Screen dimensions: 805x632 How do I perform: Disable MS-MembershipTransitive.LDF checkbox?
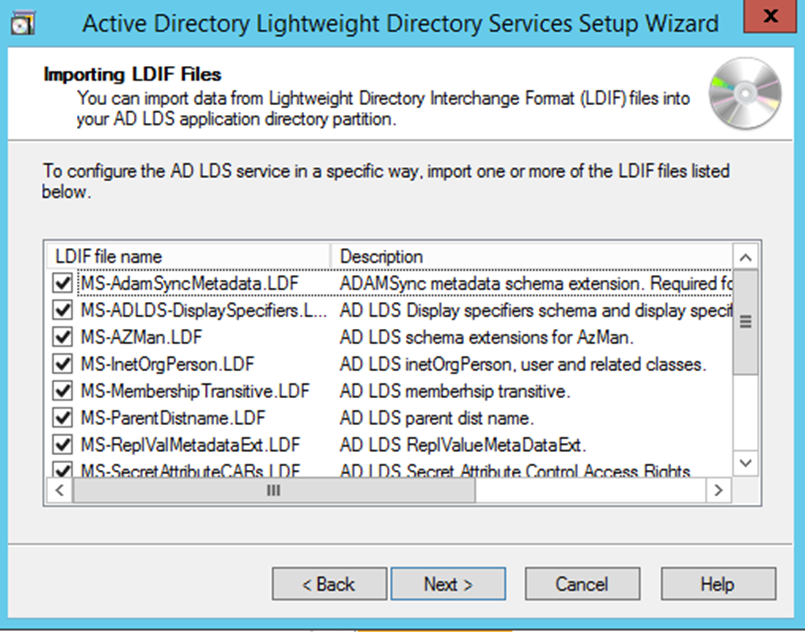(x=63, y=391)
